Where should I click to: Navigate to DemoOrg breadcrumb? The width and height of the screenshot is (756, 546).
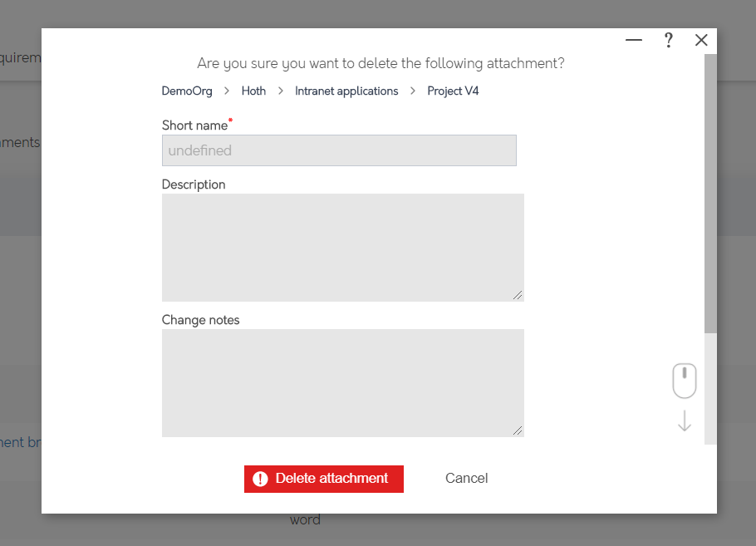(187, 91)
